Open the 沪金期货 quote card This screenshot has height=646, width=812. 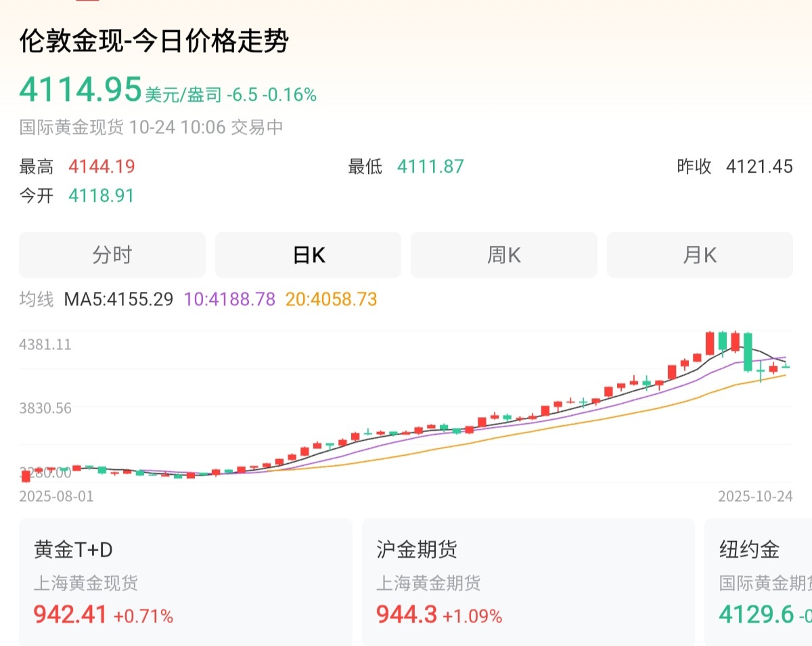click(528, 582)
